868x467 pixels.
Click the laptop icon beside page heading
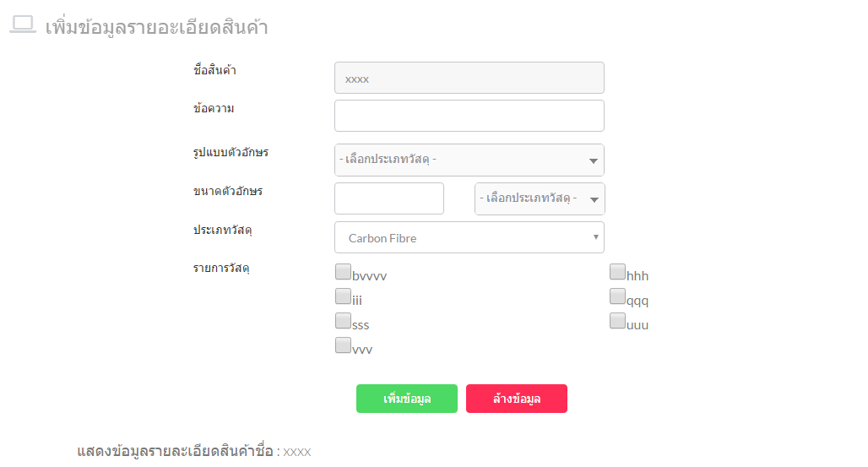pyautogui.click(x=23, y=25)
